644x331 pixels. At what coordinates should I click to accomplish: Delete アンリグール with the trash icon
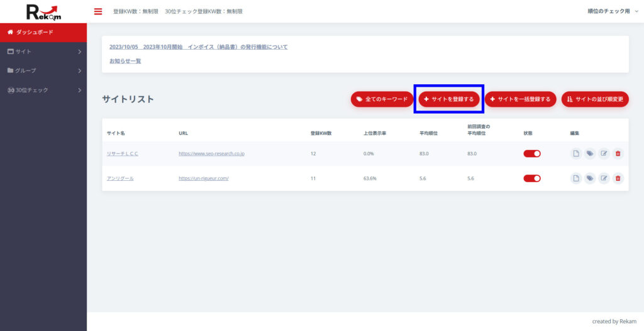point(618,178)
